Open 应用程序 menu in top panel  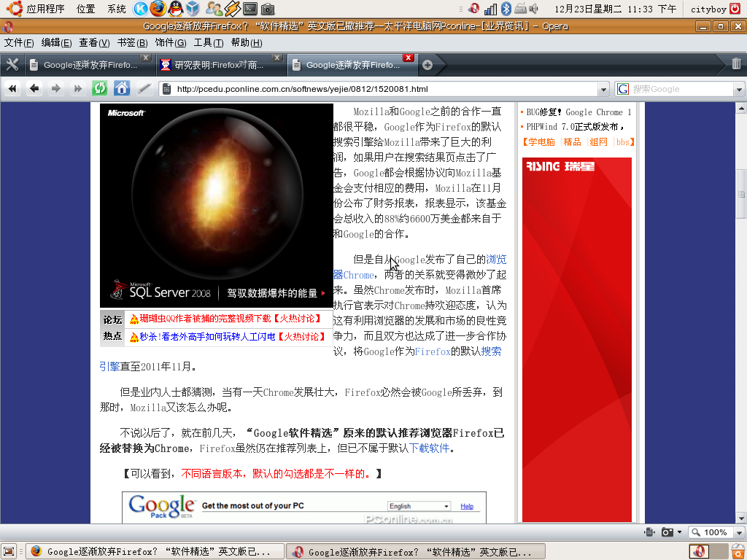pos(45,9)
